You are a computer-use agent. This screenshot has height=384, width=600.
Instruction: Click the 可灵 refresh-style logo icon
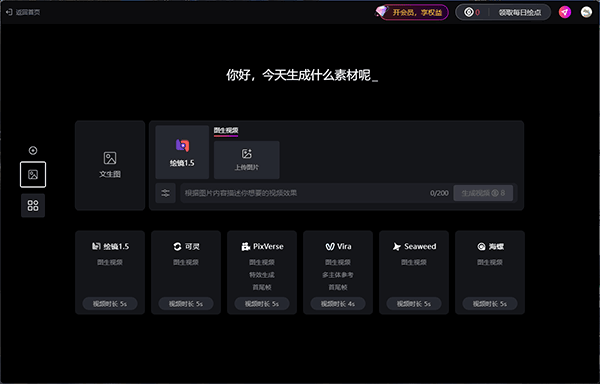point(177,246)
